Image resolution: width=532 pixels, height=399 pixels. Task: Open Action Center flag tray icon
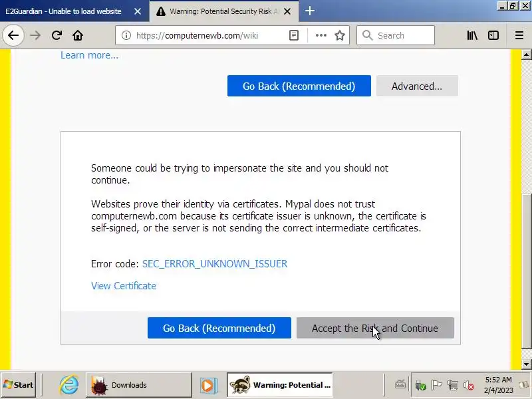tap(436, 385)
